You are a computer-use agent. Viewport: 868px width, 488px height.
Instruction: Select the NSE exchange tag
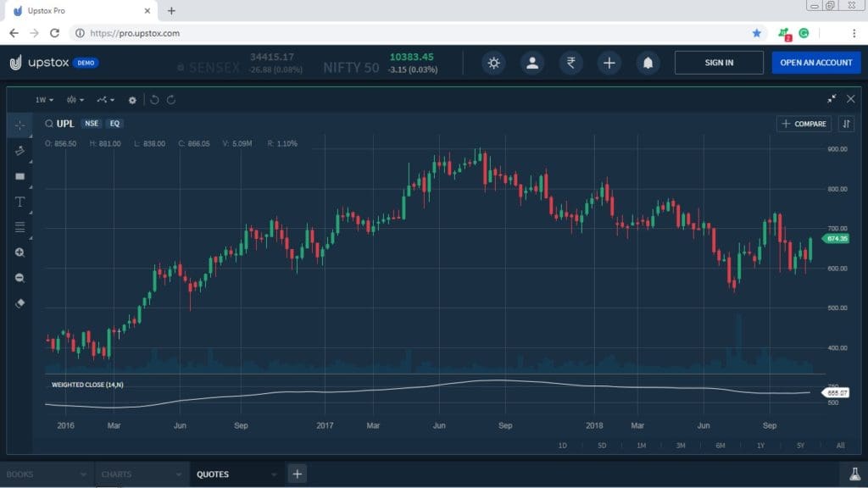click(x=92, y=124)
